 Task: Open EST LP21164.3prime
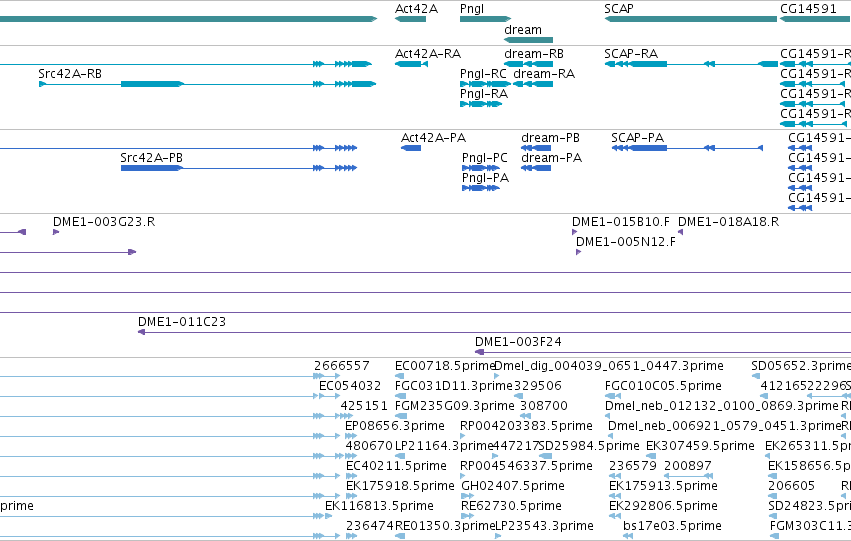coord(443,446)
